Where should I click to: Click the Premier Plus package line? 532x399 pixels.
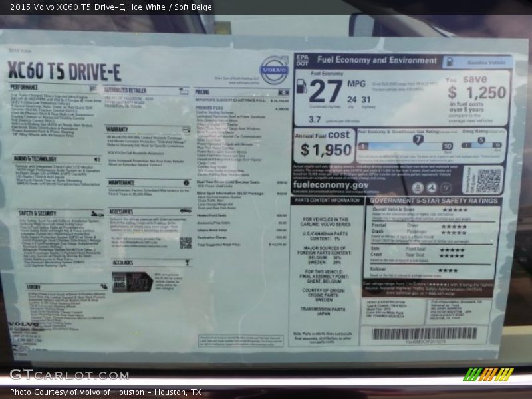click(242, 108)
